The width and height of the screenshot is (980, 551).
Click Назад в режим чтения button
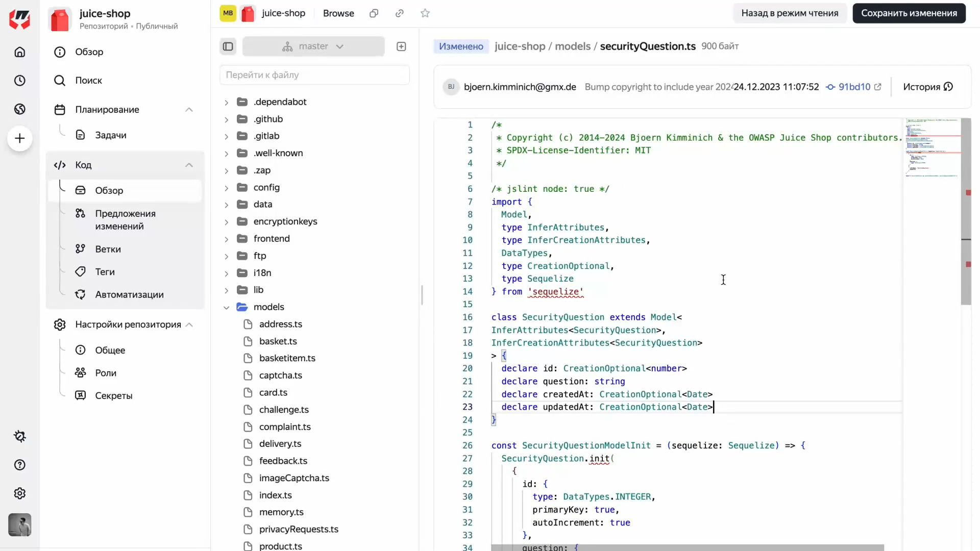click(790, 13)
